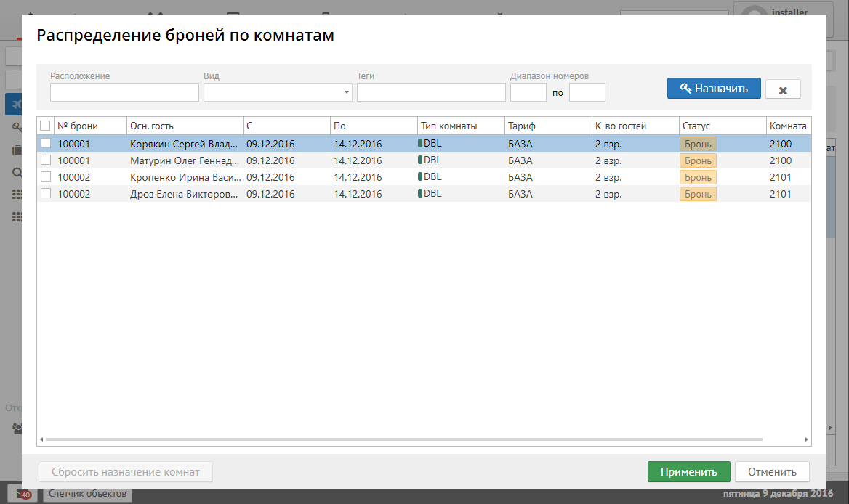Check the box for Корякин Сергей booking
The image size is (849, 504).
pyautogui.click(x=45, y=144)
